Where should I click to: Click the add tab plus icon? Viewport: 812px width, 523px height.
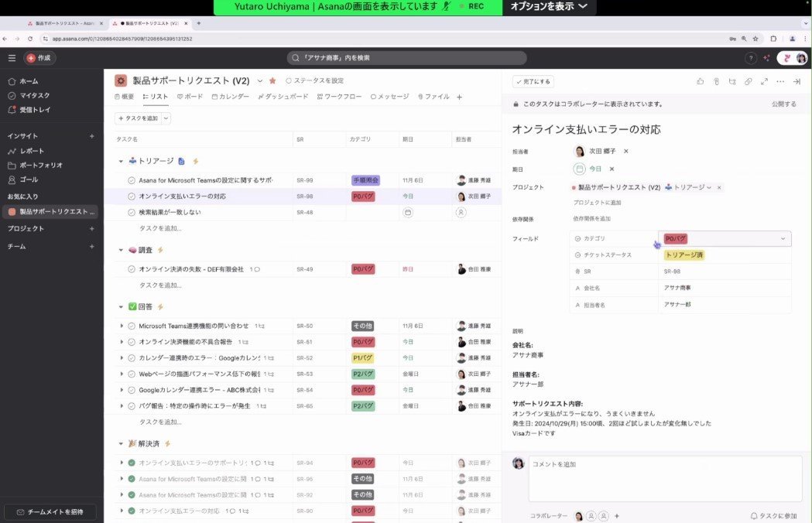459,97
